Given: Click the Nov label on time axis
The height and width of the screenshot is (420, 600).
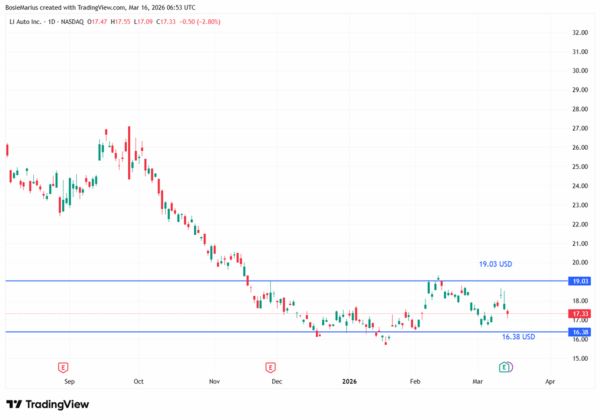Looking at the screenshot, I should [x=214, y=381].
